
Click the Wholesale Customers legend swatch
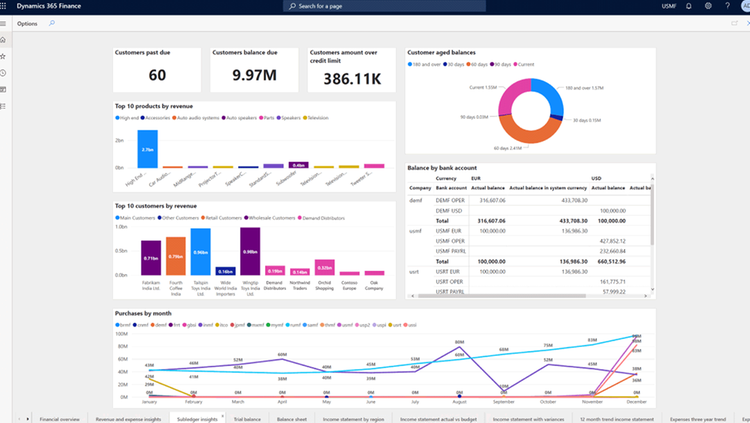tap(246, 218)
